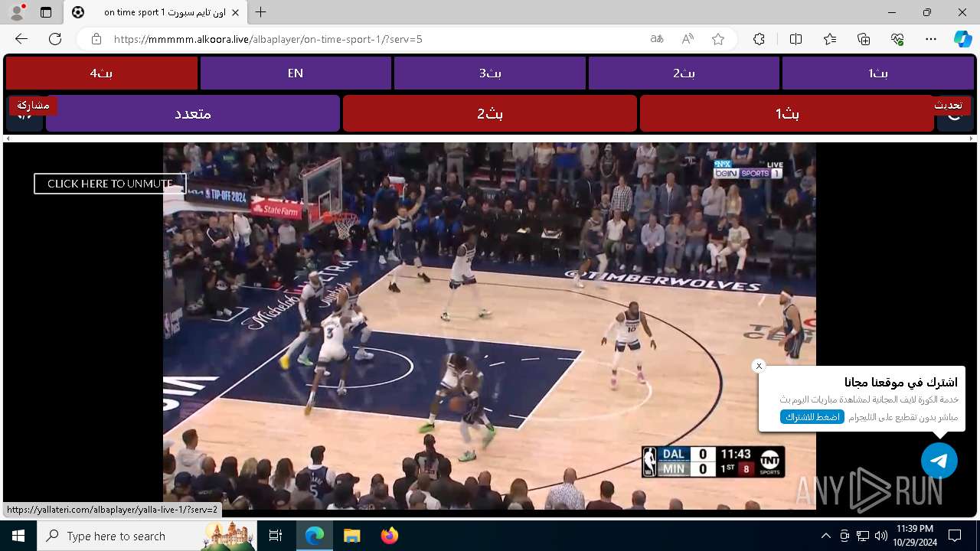Open clock showing 11:39 PM
The width and height of the screenshot is (980, 551).
[x=914, y=536]
